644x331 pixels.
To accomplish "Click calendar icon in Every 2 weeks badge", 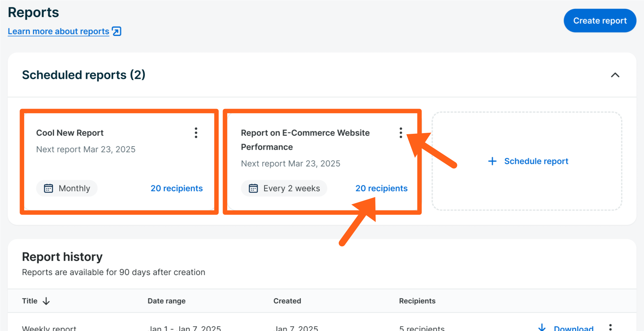I will click(x=253, y=188).
